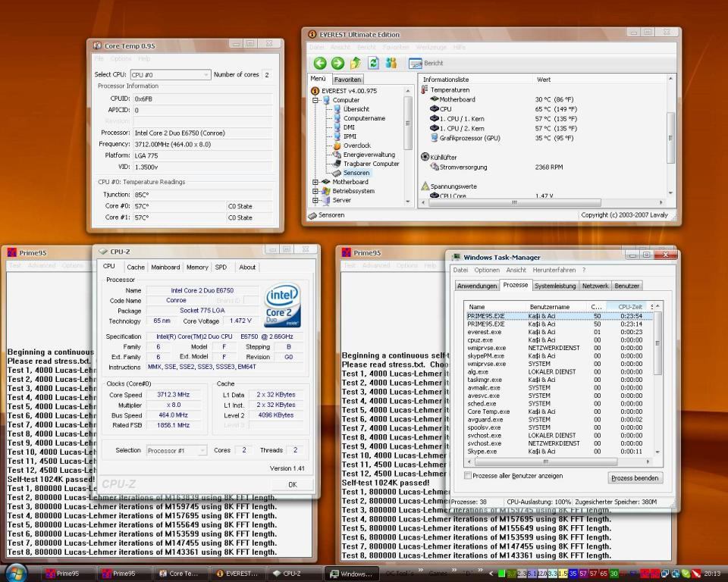Viewport: 728px width, 582px height.
Task: Open the Optionen menu in Task Manager
Action: 487,270
